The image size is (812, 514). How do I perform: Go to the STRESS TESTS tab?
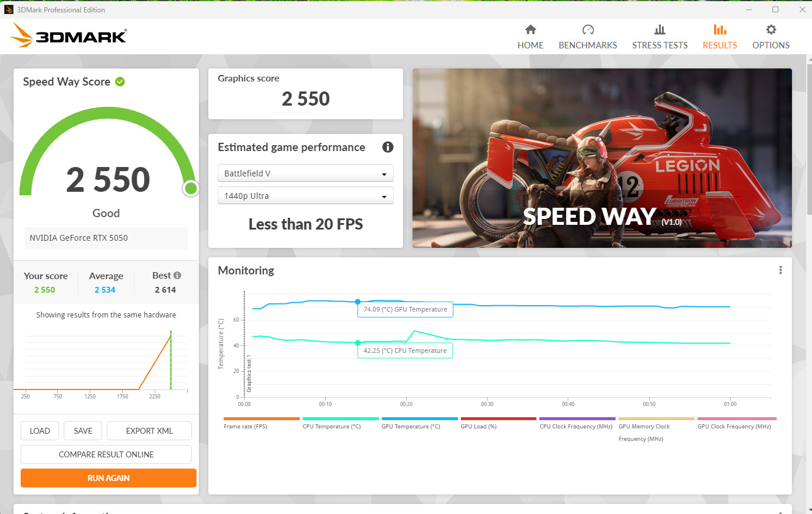pyautogui.click(x=660, y=45)
